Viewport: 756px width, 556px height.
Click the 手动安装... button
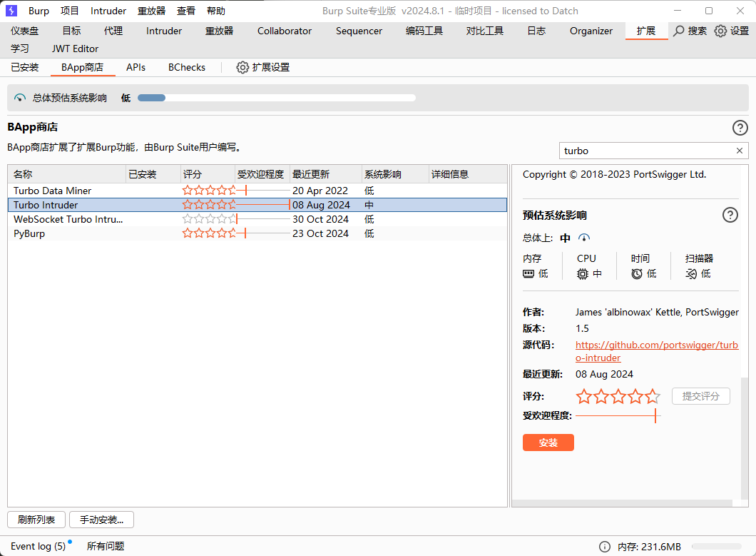[102, 520]
